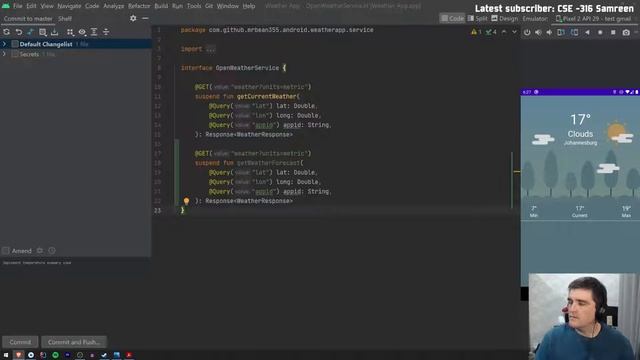Viewport: 640px width, 360px height.
Task: Switch editor to Split view
Action: 478,18
